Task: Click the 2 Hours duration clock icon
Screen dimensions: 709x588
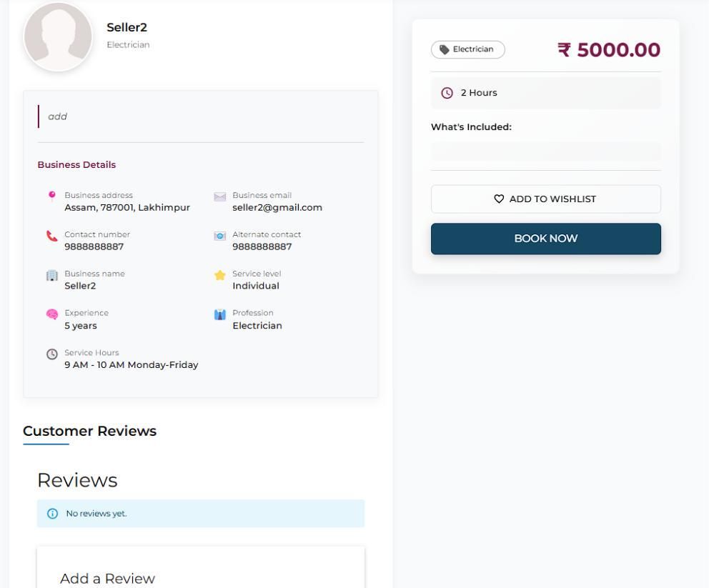Action: click(447, 93)
